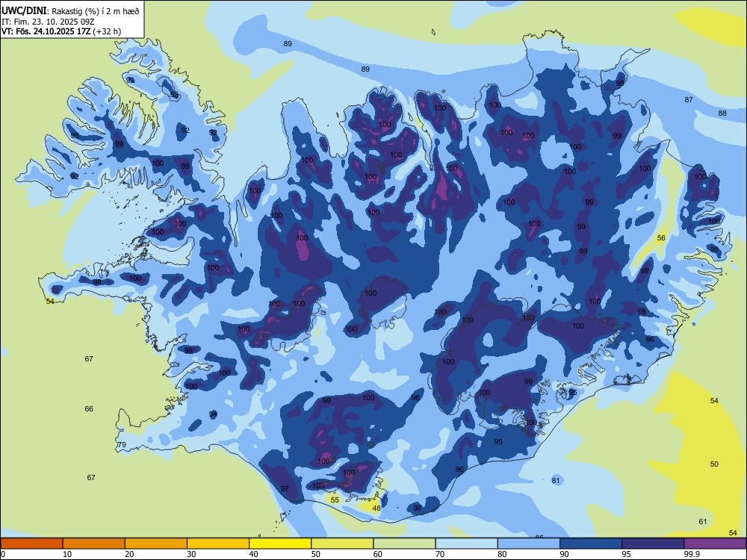This screenshot has width=747, height=560.
Task: Select the 30–40 golden legend swatch
Action: (x=218, y=544)
